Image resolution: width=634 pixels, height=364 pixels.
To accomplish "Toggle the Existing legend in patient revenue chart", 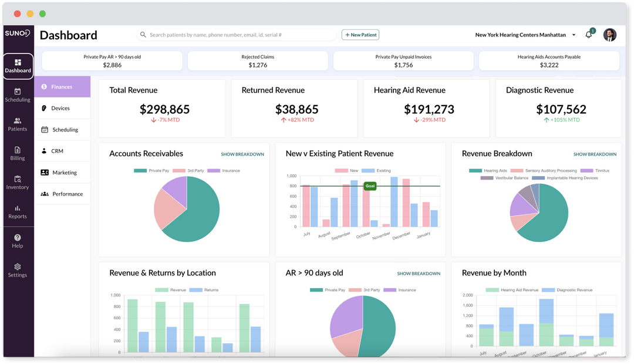I will (376, 171).
